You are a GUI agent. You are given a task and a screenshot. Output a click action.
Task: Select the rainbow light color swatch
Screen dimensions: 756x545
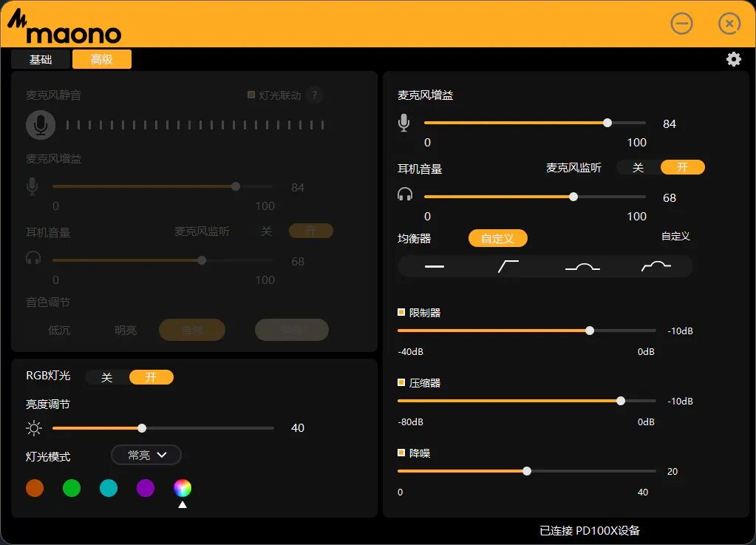pos(183,488)
